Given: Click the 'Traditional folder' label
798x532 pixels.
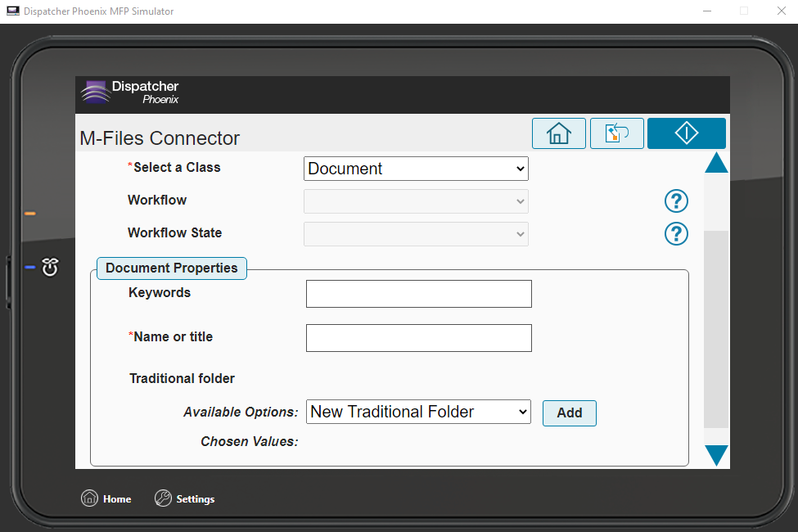Looking at the screenshot, I should tap(182, 378).
